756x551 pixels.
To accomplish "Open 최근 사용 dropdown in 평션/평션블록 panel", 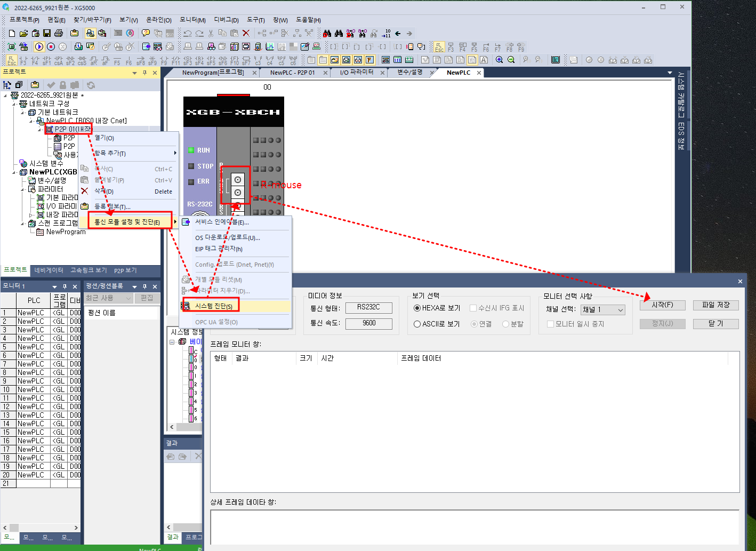I will [108, 298].
